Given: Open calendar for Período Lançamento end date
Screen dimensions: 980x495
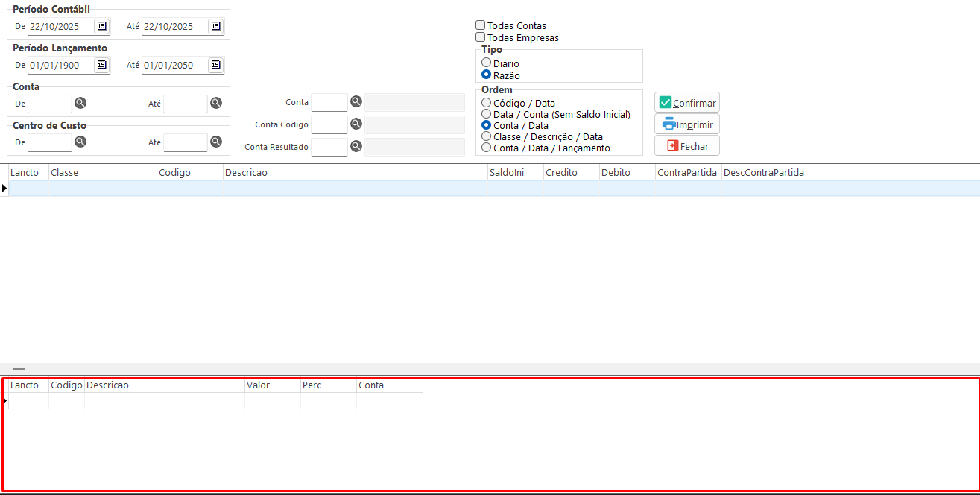Looking at the screenshot, I should coord(215,65).
